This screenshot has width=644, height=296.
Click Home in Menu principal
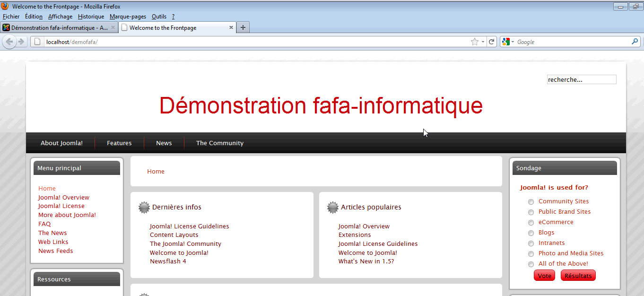47,188
